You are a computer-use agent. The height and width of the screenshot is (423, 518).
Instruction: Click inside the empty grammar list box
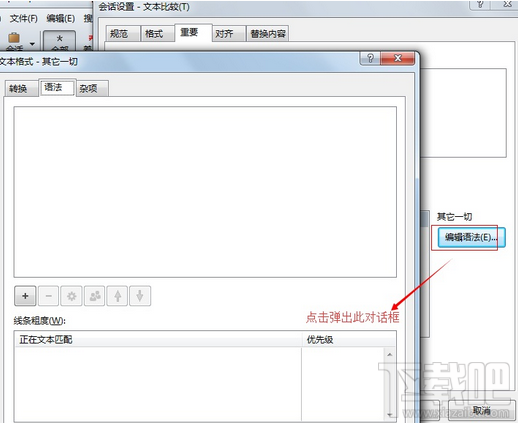[205, 192]
